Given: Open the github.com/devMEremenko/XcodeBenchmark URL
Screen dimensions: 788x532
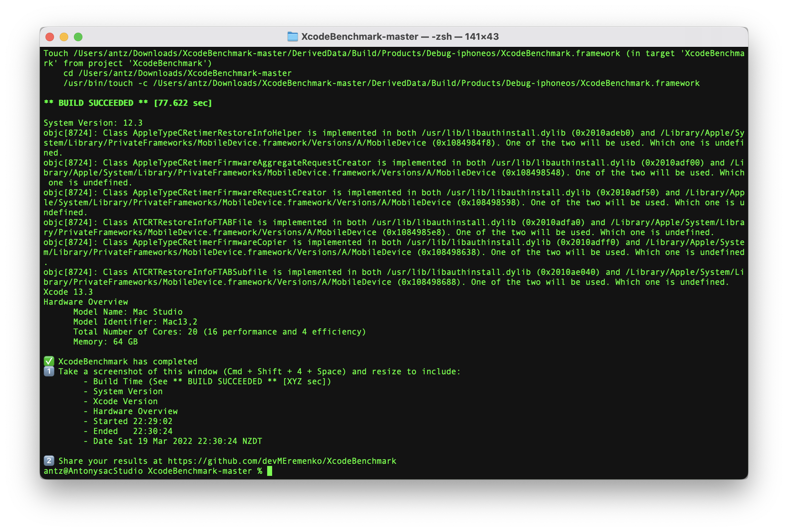Looking at the screenshot, I should click(x=282, y=461).
